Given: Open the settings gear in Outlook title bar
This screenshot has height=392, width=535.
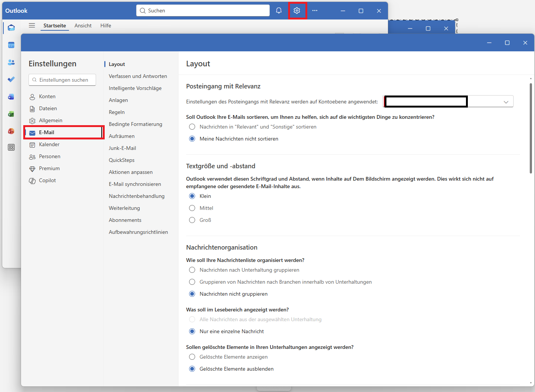Looking at the screenshot, I should click(x=297, y=10).
